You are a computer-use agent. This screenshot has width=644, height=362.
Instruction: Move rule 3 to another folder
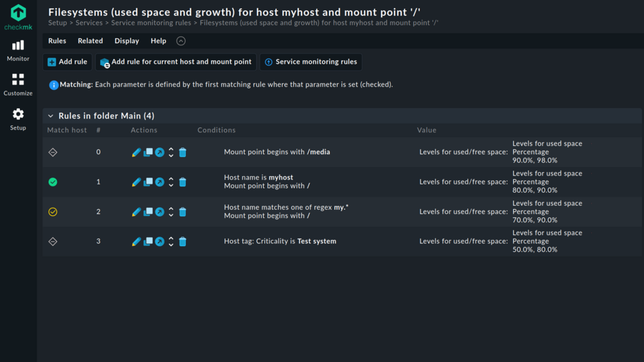[x=160, y=241]
